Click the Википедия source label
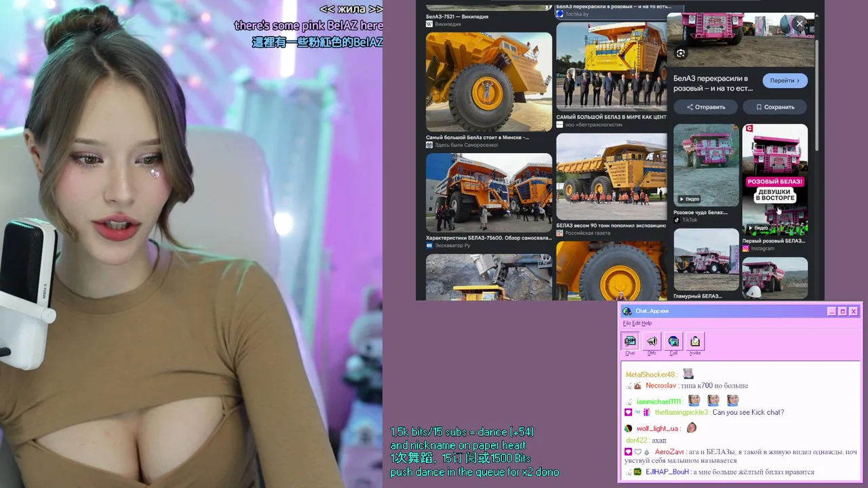Image resolution: width=868 pixels, height=488 pixels. coord(448,24)
